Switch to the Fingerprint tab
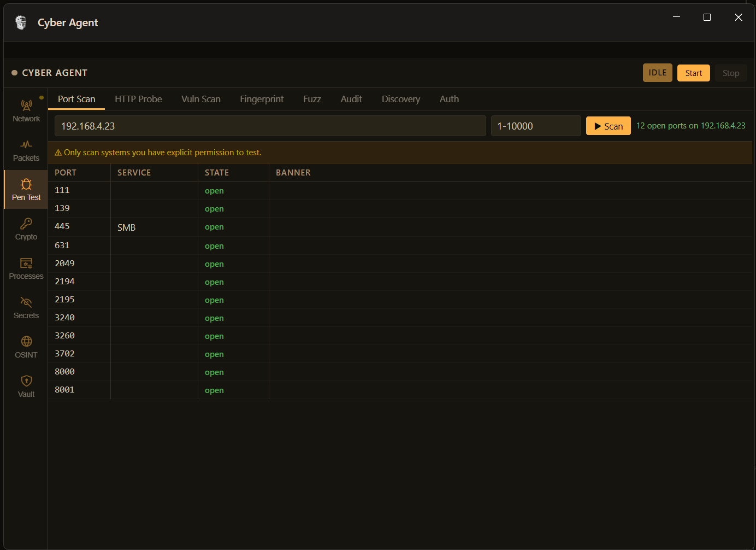756x550 pixels. [262, 99]
